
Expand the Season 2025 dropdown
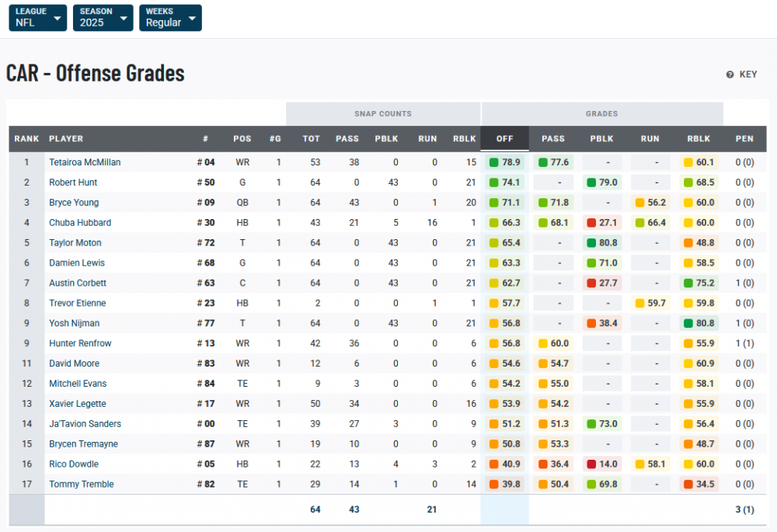103,18
